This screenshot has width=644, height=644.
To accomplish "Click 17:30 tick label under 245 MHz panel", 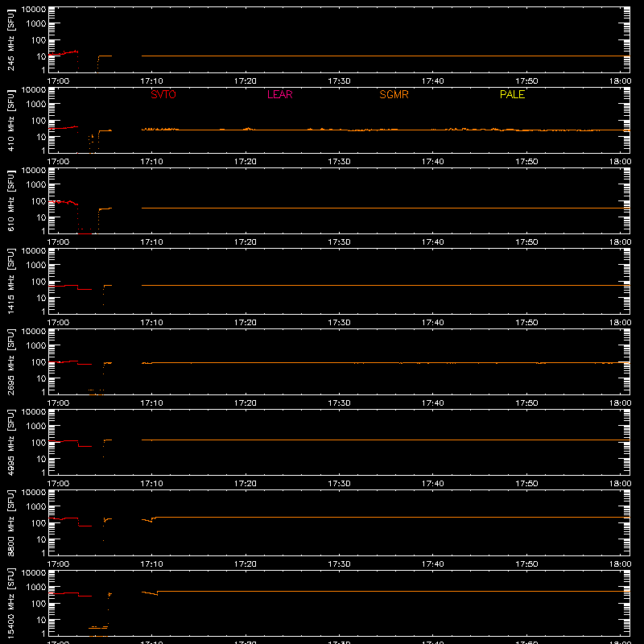I will coord(339,81).
